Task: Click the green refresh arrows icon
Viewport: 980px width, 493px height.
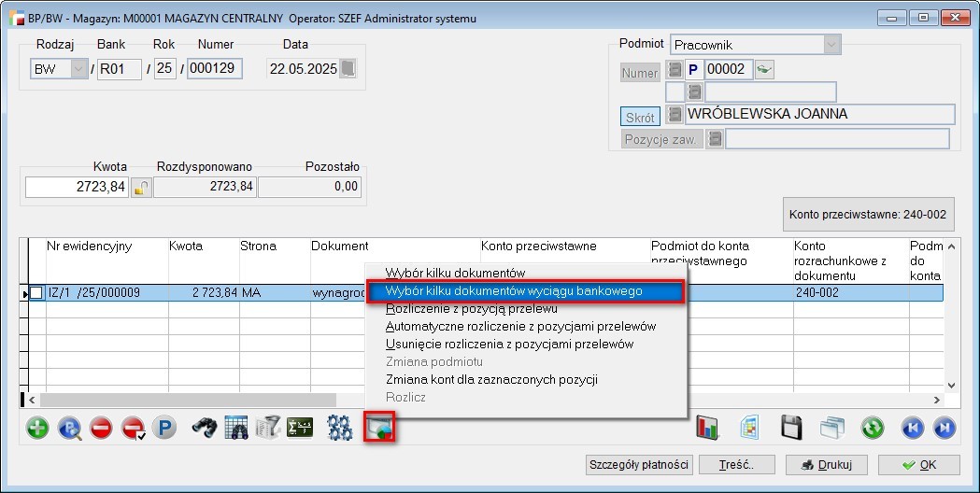Action: click(873, 429)
